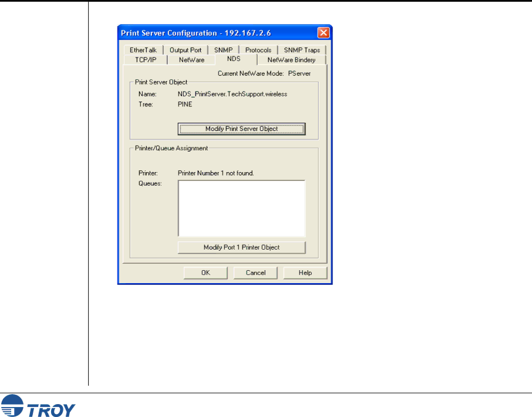Click the NDS_PrintServer.TechSupport.wireless name text
This screenshot has width=532, height=417.
233,94
